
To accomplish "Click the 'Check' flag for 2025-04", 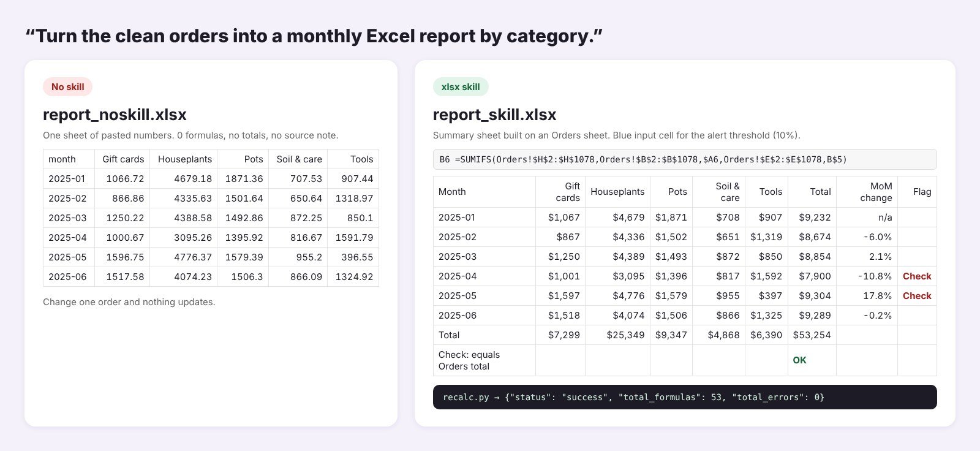I will tap(917, 276).
